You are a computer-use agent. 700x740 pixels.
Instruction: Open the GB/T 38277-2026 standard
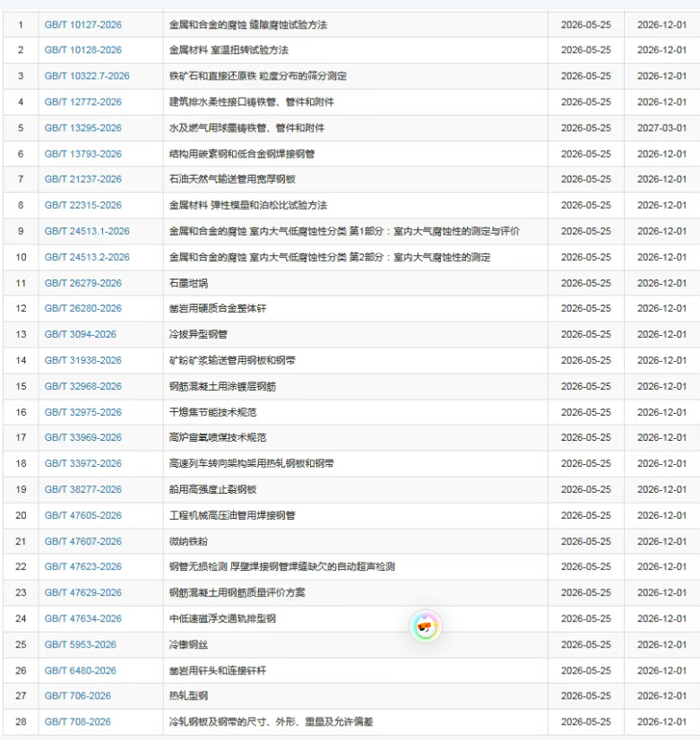(x=83, y=489)
